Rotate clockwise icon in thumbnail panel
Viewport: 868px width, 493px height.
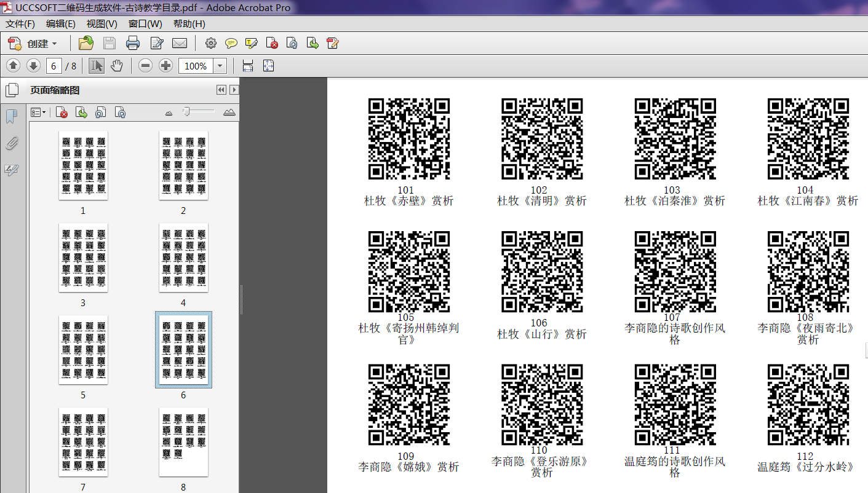point(121,112)
